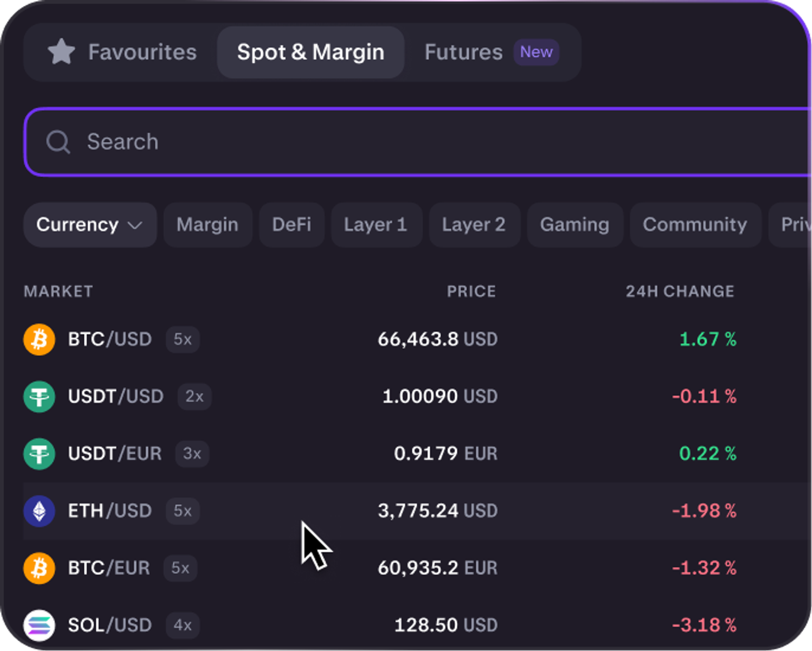The width and height of the screenshot is (812, 651).
Task: Focus the Search input field
Action: tap(418, 142)
